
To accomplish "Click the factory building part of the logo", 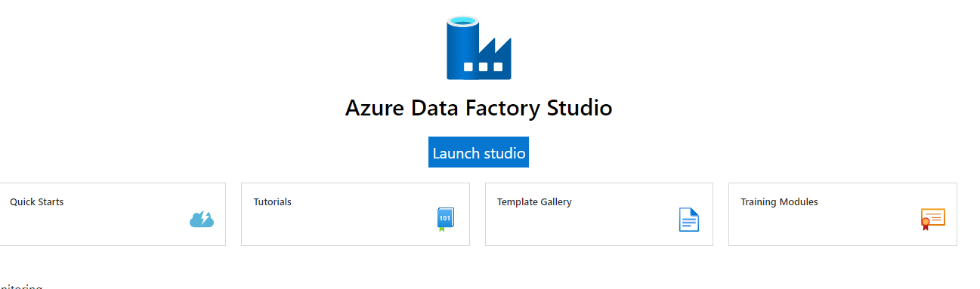I will pos(496,59).
